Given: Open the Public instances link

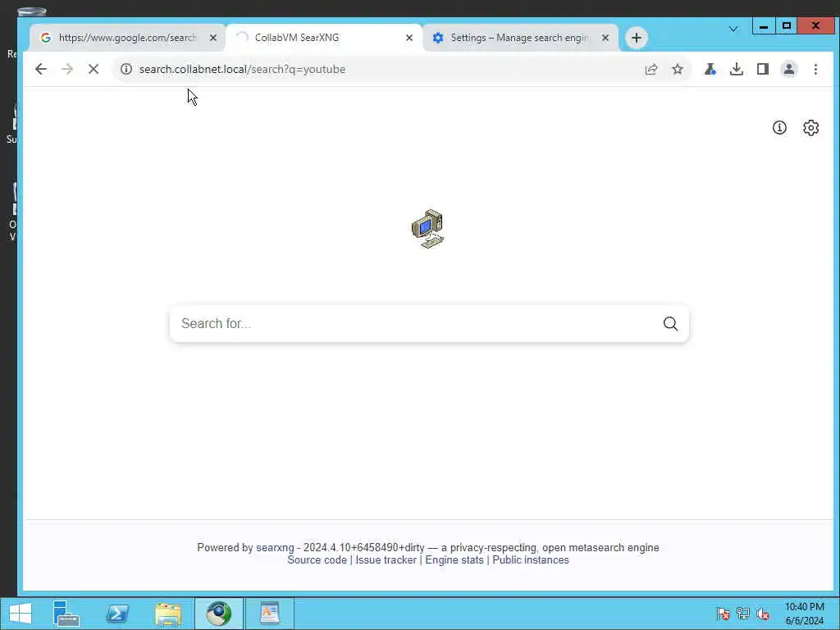Looking at the screenshot, I should (531, 559).
